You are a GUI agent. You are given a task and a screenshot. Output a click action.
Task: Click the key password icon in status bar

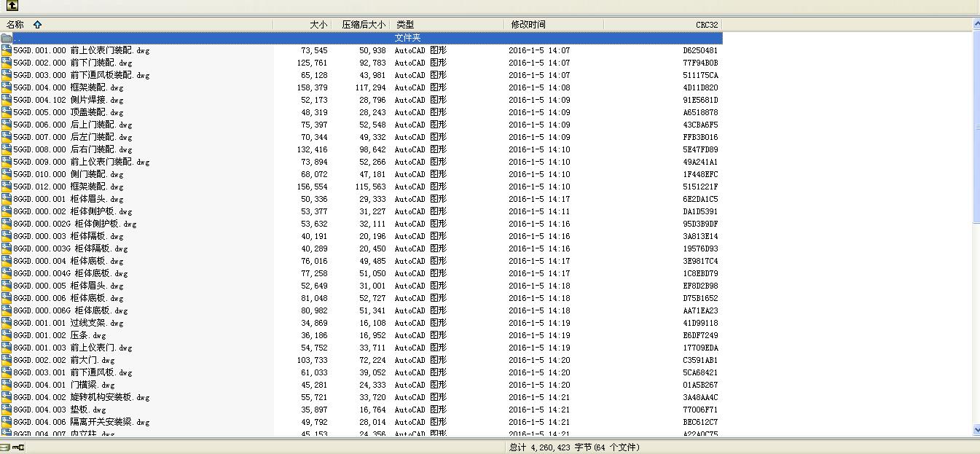(x=18, y=447)
